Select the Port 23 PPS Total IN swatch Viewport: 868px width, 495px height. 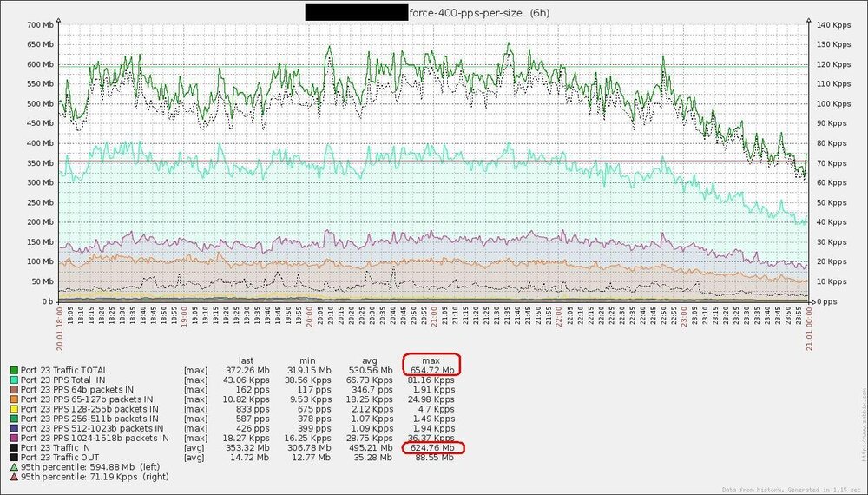(12, 380)
